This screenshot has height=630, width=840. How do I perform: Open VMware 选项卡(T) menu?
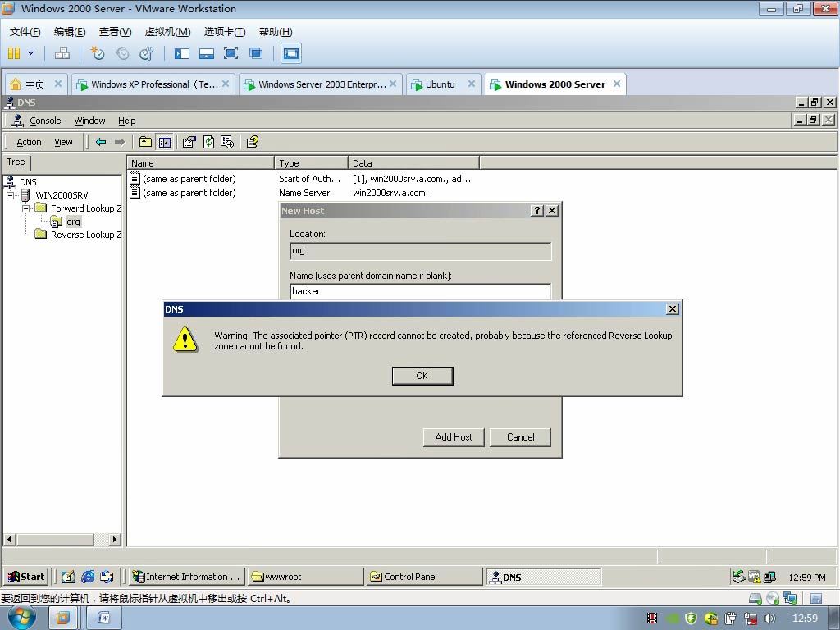click(225, 32)
